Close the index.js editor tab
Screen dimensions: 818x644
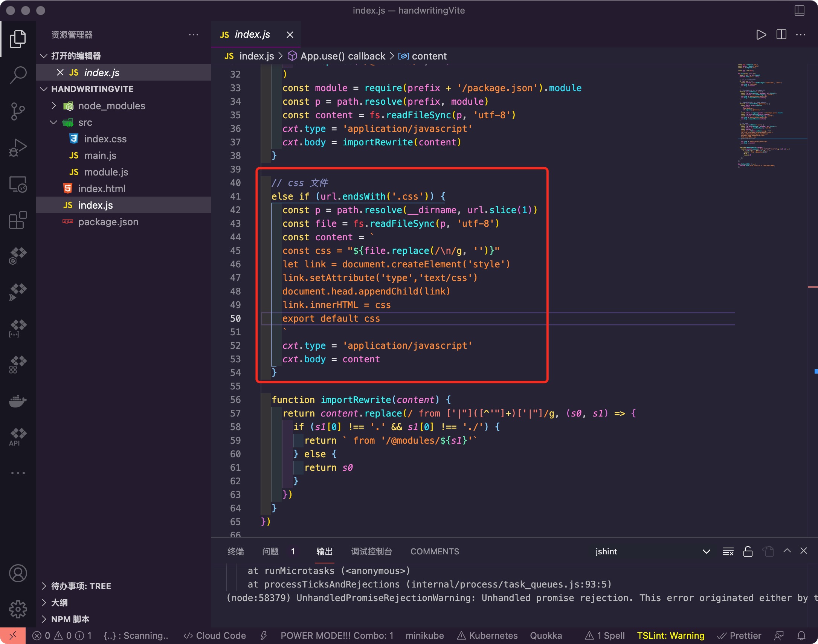click(290, 35)
